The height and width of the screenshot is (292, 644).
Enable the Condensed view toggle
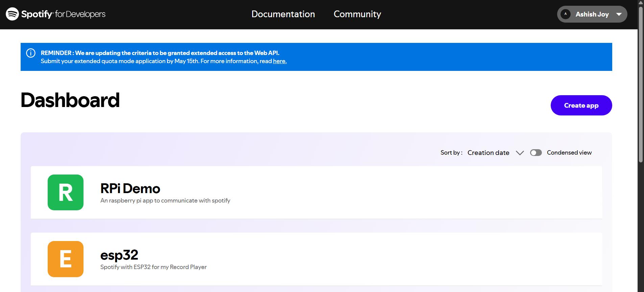pos(536,153)
